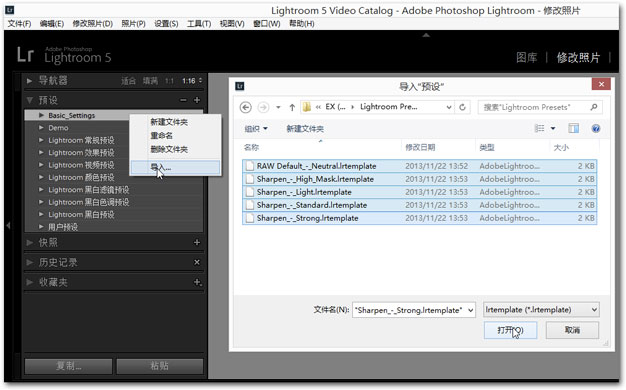Click the 复制... button
This screenshot has height=390, width=626.
tap(68, 366)
